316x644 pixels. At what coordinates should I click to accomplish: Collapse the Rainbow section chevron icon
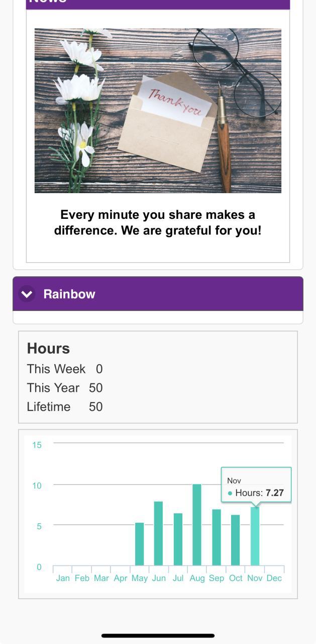point(27,294)
